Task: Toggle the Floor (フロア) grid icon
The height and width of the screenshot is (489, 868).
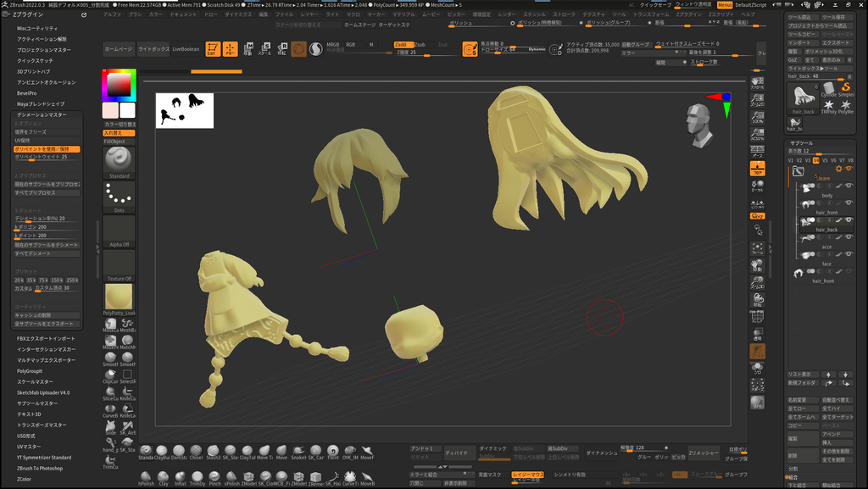Action: (757, 168)
